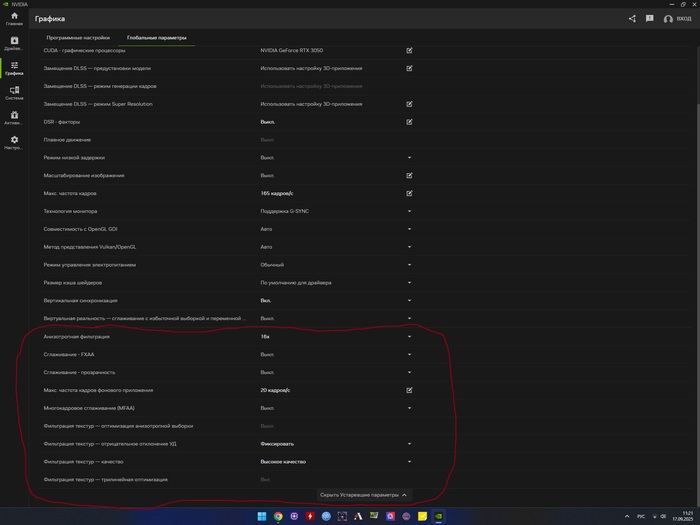The height and width of the screenshot is (525, 700).
Task: Collapse Скрыть Устаревшие параметры section
Action: [x=363, y=495]
